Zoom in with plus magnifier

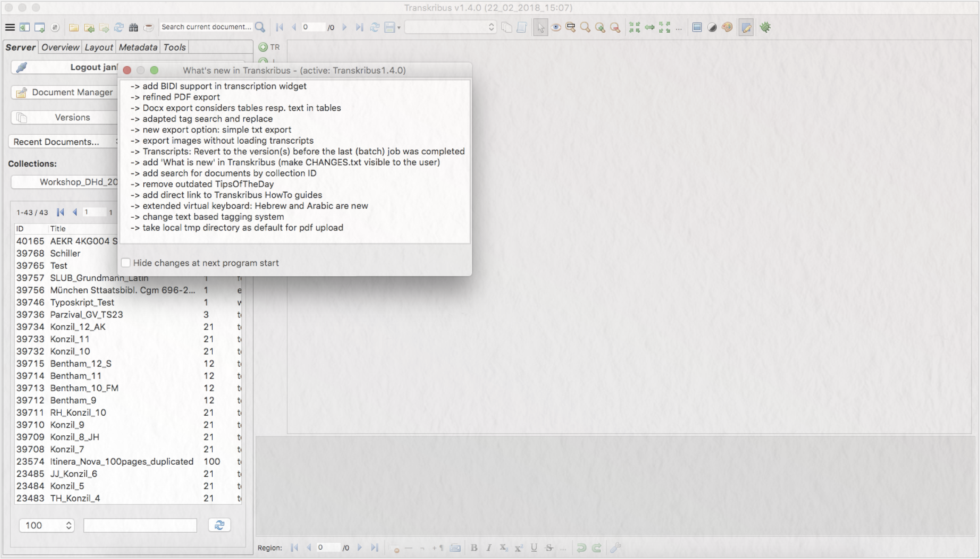[600, 27]
